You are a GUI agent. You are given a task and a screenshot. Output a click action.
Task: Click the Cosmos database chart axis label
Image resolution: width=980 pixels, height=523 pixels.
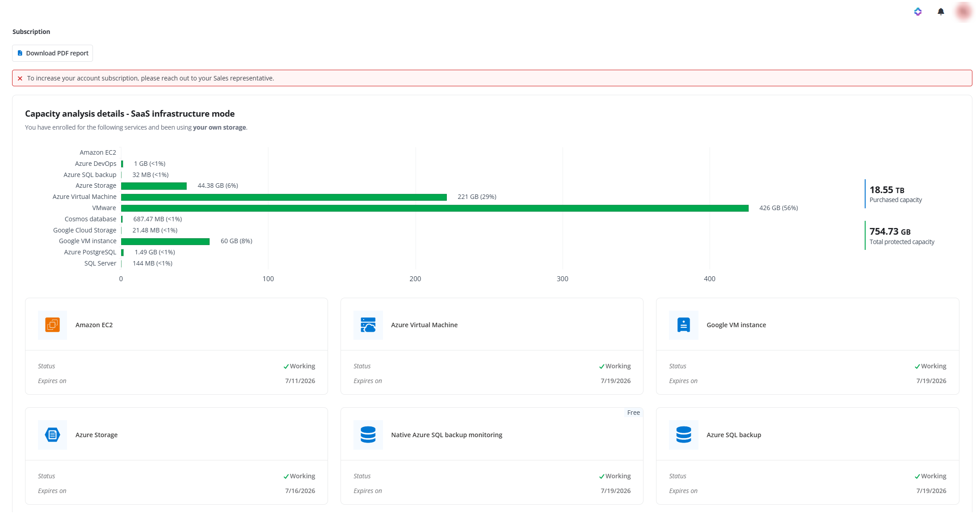(x=90, y=219)
